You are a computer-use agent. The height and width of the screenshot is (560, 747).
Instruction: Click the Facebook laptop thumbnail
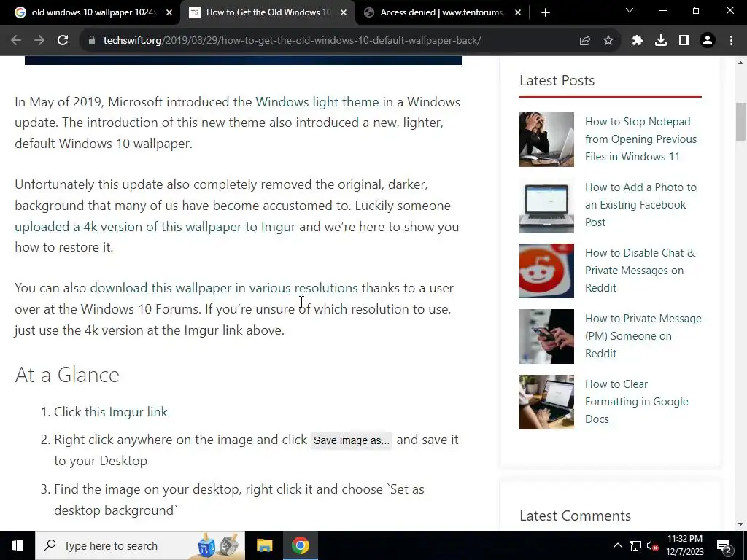pos(546,205)
